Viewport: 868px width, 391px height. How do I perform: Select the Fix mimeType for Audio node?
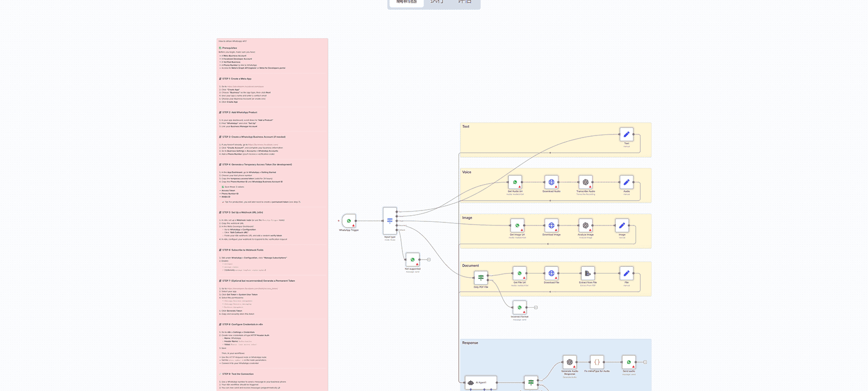[x=597, y=362]
